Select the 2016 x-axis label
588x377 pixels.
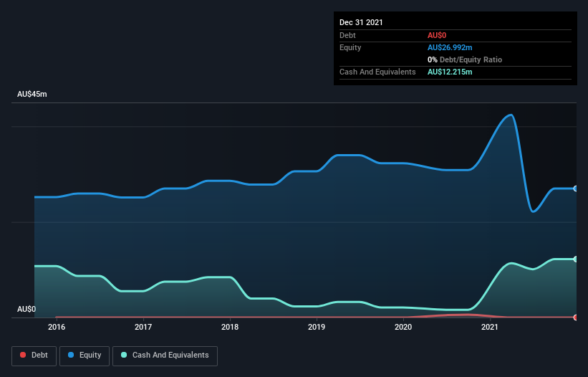click(x=57, y=328)
